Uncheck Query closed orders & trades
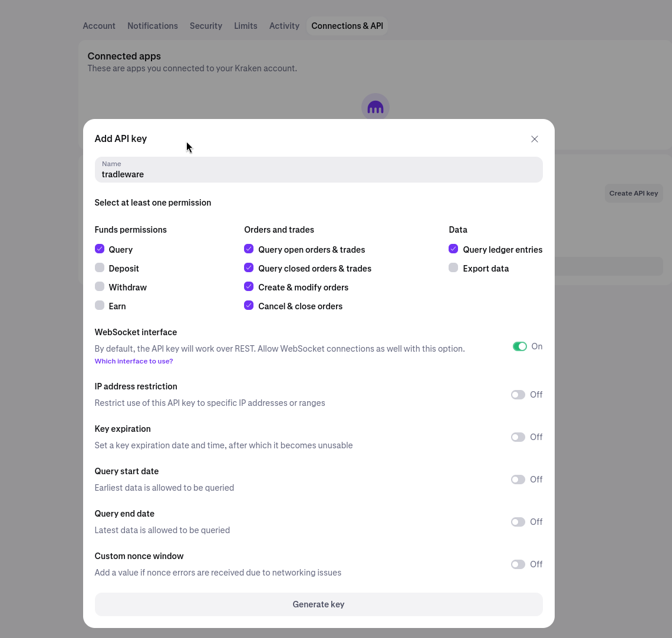The height and width of the screenshot is (638, 672). coord(249,267)
